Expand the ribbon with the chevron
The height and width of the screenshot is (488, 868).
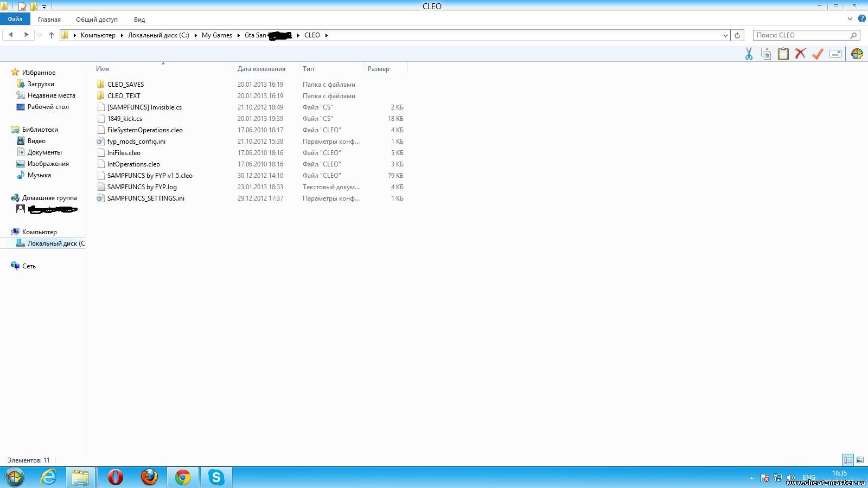click(x=850, y=19)
